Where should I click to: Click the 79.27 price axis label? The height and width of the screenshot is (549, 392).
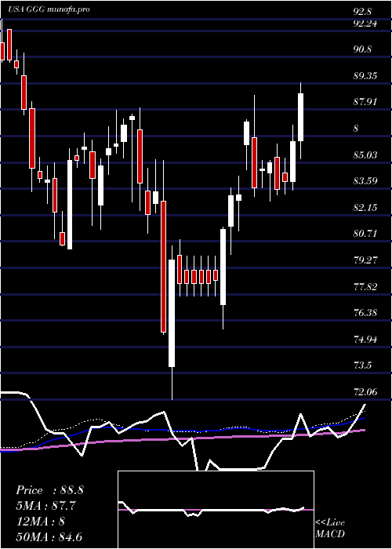(x=365, y=260)
